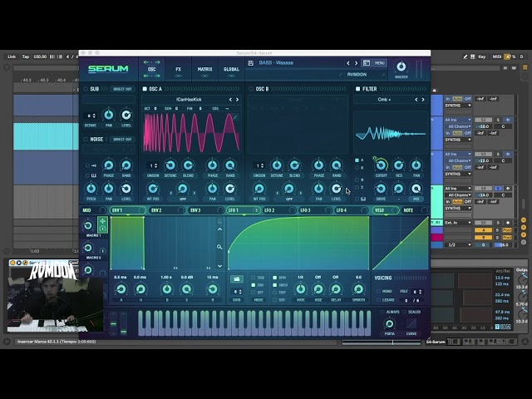Click OSC B warp mode right arrow
532x399 pixels.
pyautogui.click(x=301, y=193)
